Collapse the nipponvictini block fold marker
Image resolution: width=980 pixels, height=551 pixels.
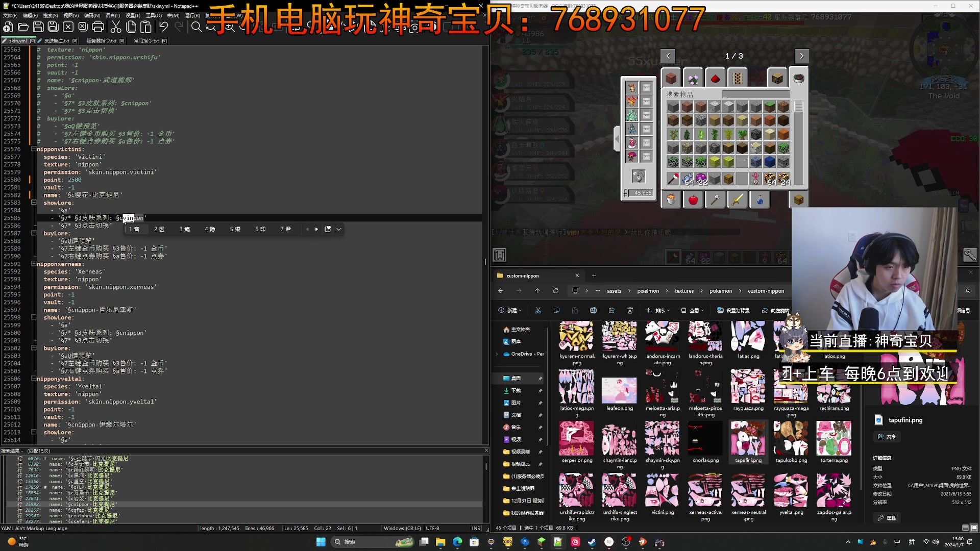pyautogui.click(x=34, y=149)
